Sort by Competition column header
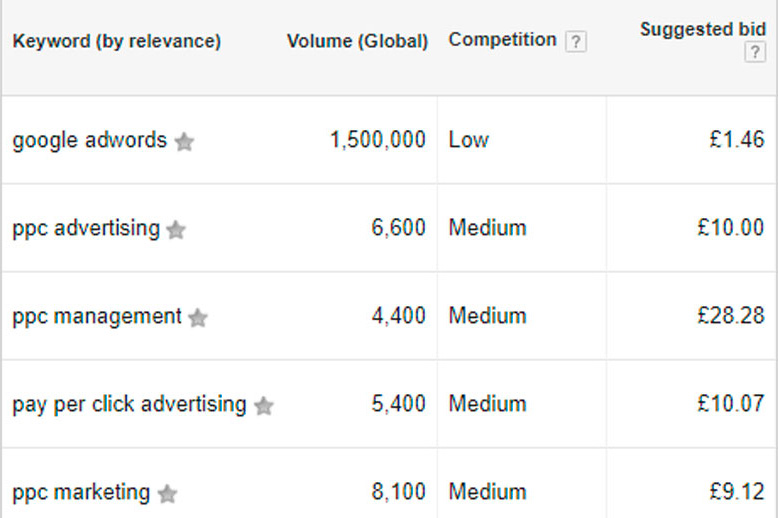Screen dimensions: 778x518 pyautogui.click(x=502, y=40)
